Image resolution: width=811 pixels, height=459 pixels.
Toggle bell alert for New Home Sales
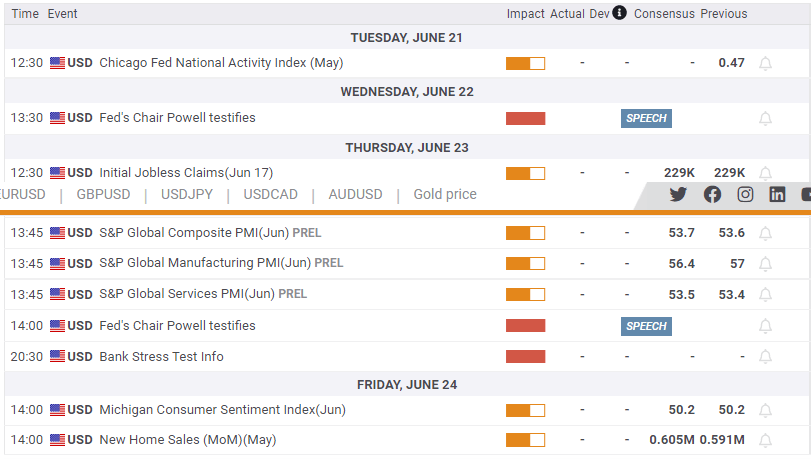765,440
